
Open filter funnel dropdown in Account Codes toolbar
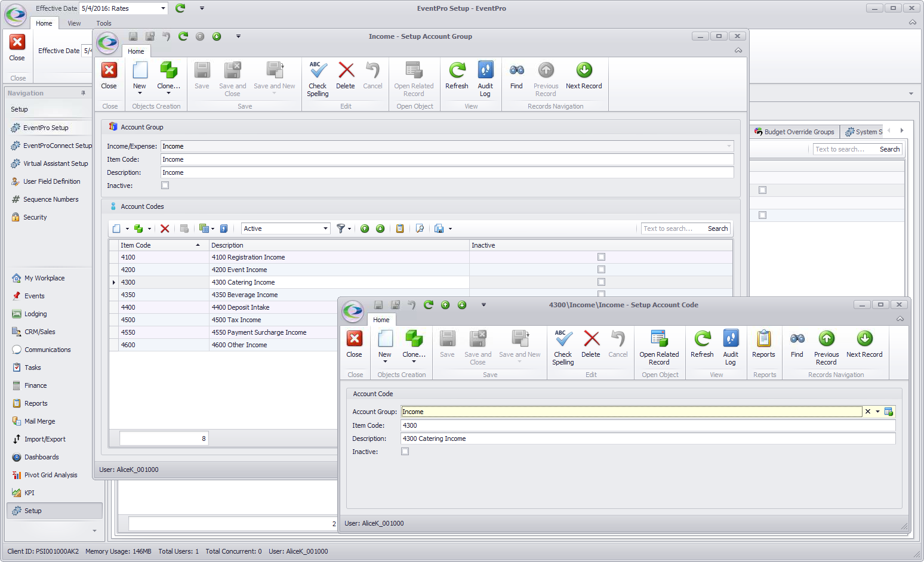349,229
